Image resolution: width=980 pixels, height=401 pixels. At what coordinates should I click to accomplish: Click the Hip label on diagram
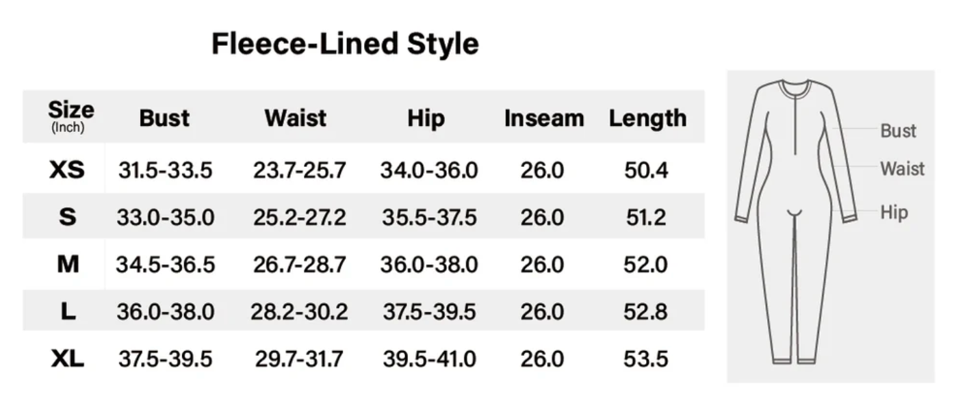(894, 212)
